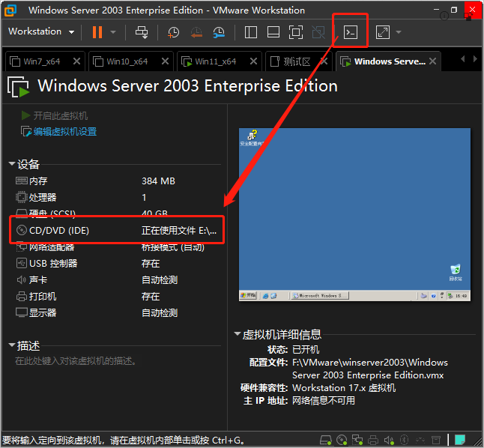Click the message log status bar icon
Image resolution: width=484 pixels, height=448 pixels.
coord(436,440)
